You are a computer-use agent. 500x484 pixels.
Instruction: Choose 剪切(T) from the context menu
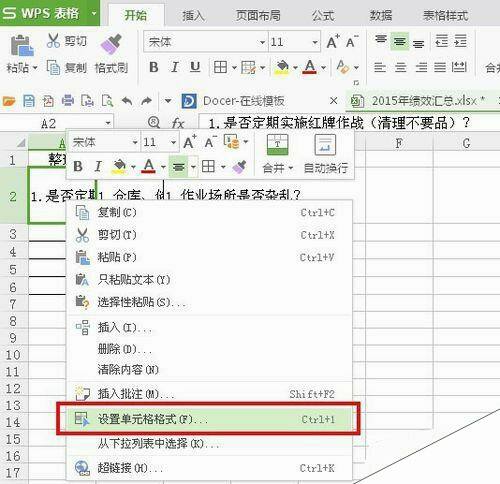(210, 235)
